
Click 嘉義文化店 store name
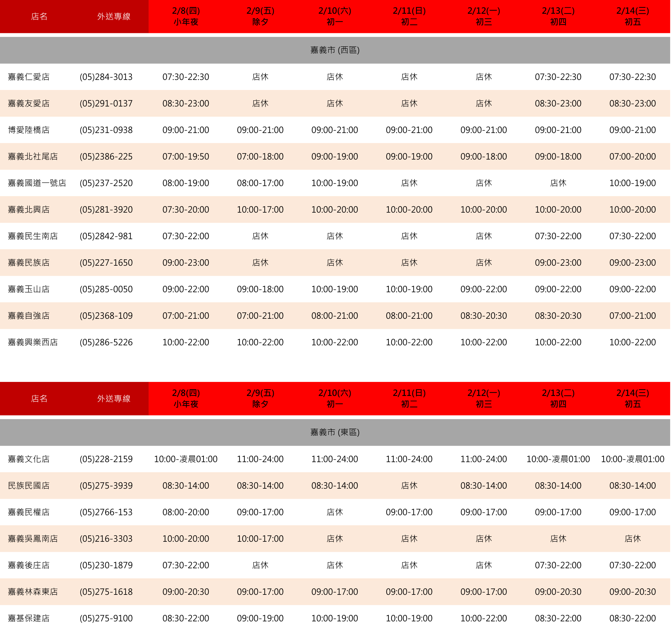[x=29, y=459]
